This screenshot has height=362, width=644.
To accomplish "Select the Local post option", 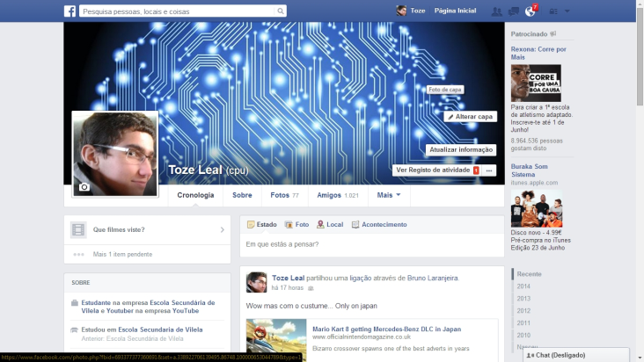I will [x=330, y=225].
